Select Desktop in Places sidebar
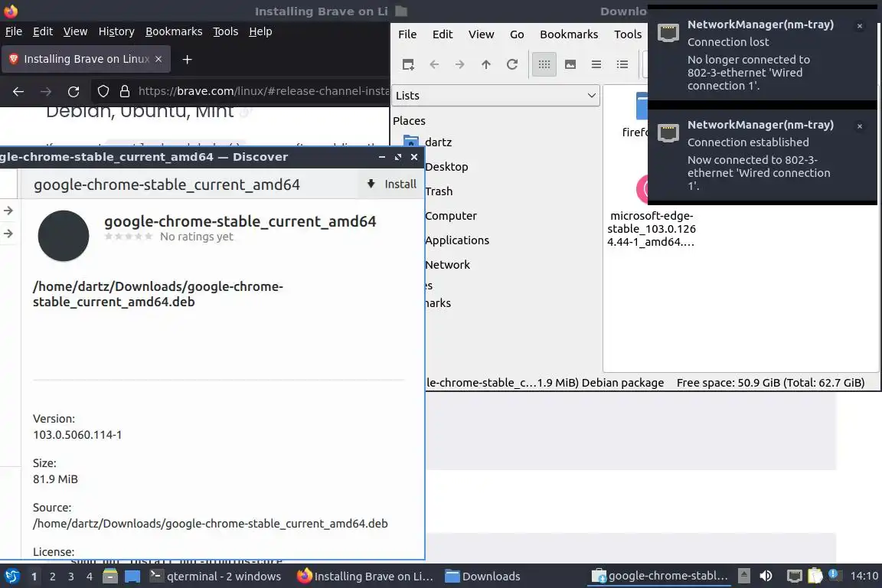 click(446, 167)
